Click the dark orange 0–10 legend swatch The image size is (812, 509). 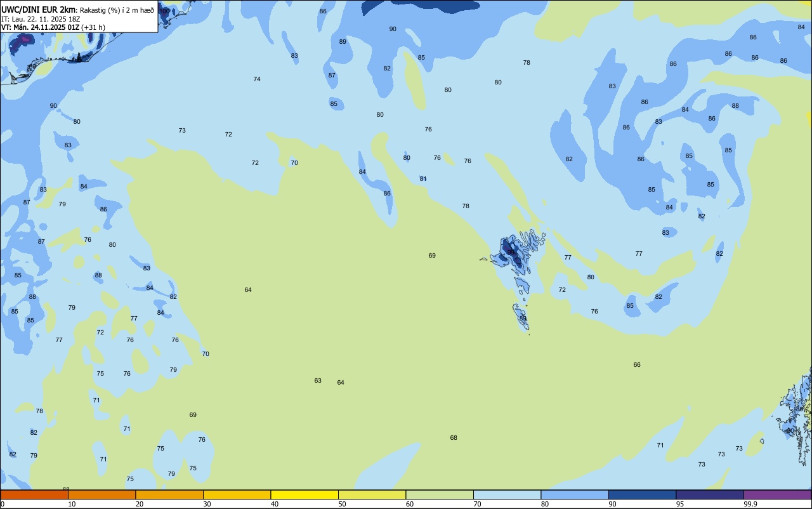pos(34,494)
